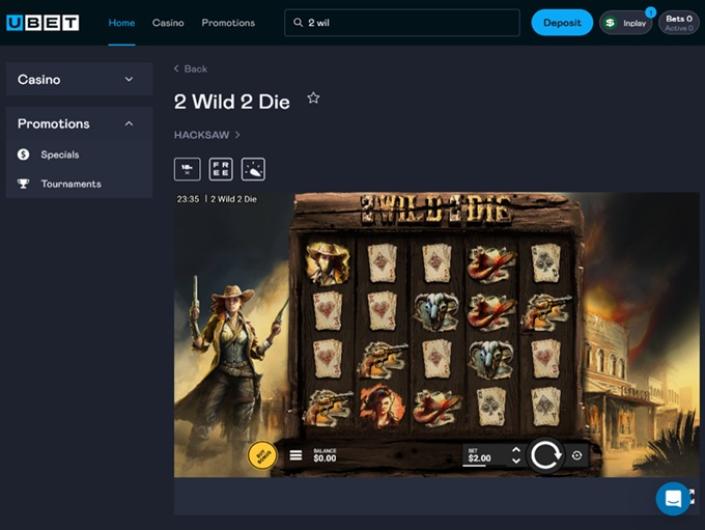The image size is (705, 530).
Task: Click the UBET logo
Action: (42, 22)
